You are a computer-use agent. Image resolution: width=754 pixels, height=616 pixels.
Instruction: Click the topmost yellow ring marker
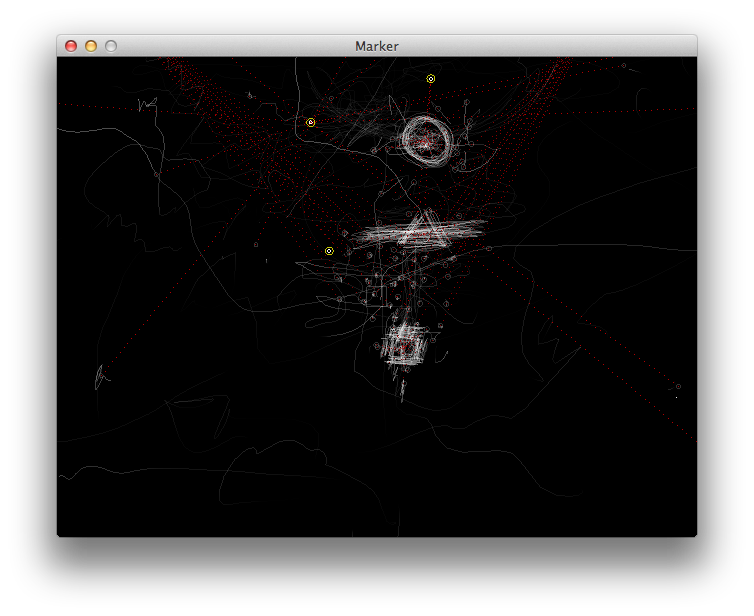coord(431,79)
